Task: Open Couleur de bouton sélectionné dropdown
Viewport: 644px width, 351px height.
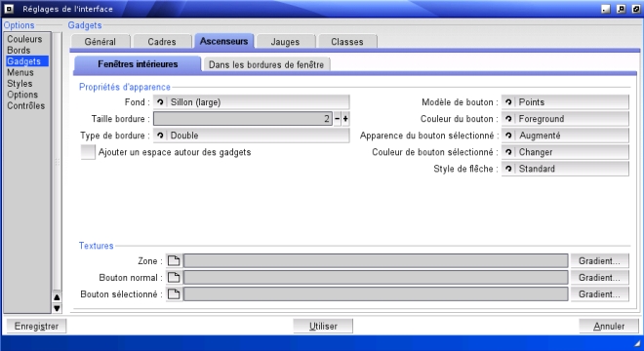Action: click(x=565, y=152)
